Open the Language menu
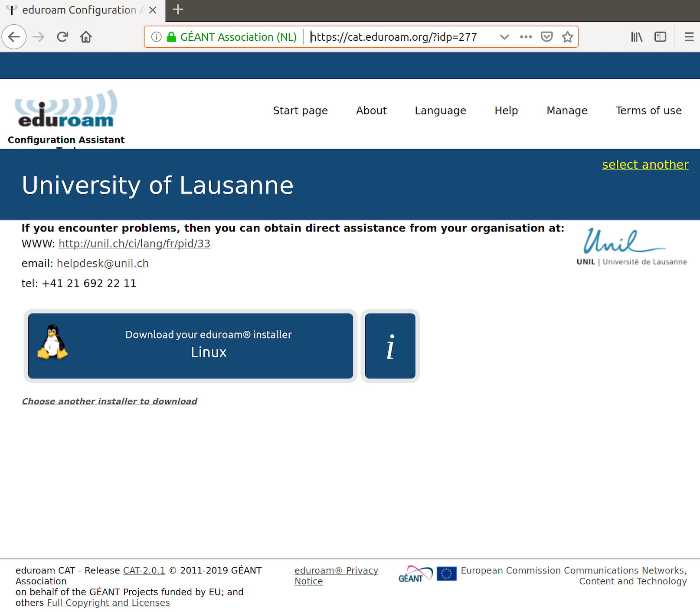Image resolution: width=700 pixels, height=612 pixels. pos(440,111)
